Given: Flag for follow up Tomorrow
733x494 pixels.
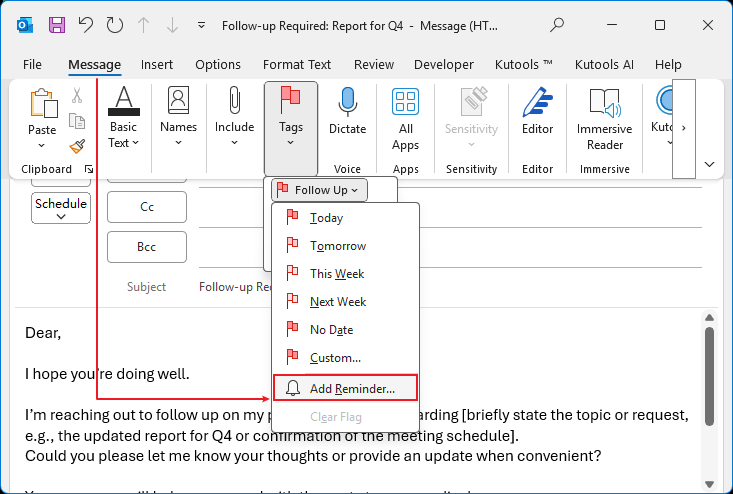Looking at the screenshot, I should tap(345, 246).
